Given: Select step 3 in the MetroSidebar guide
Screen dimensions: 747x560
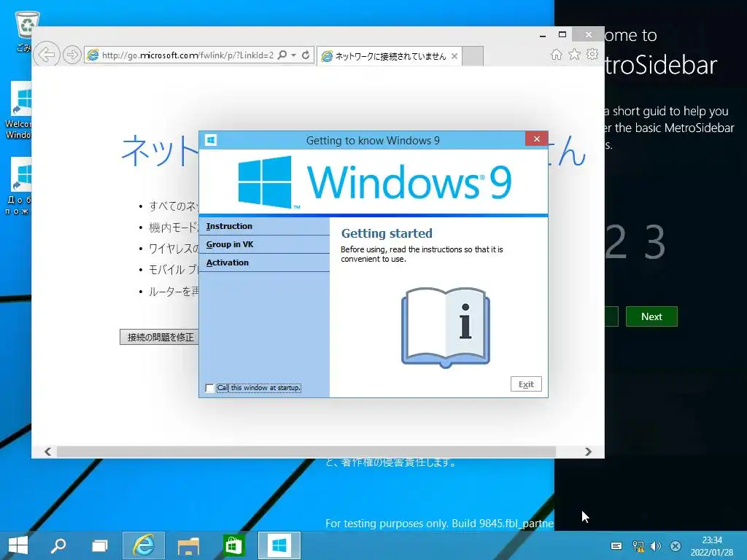Looking at the screenshot, I should [654, 242].
